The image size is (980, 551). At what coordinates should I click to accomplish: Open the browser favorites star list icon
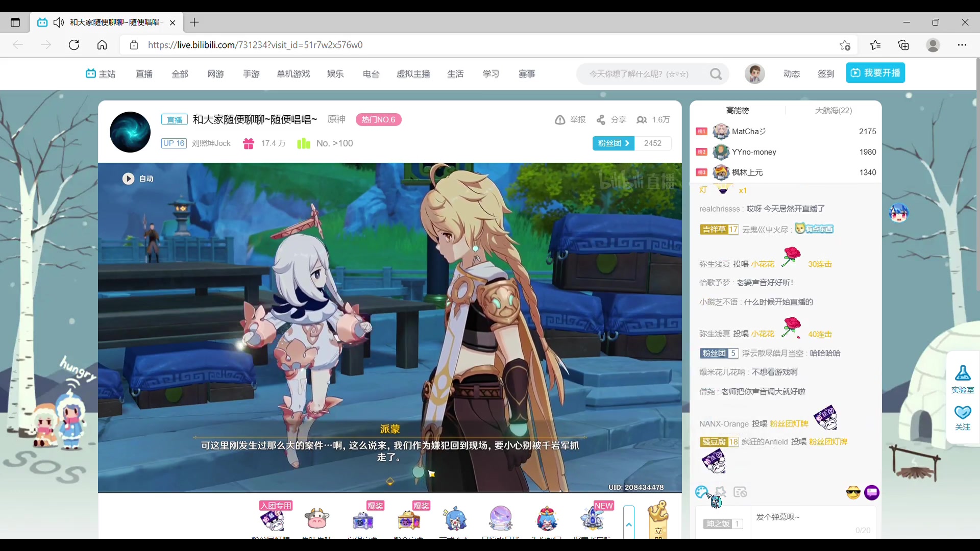tap(875, 45)
